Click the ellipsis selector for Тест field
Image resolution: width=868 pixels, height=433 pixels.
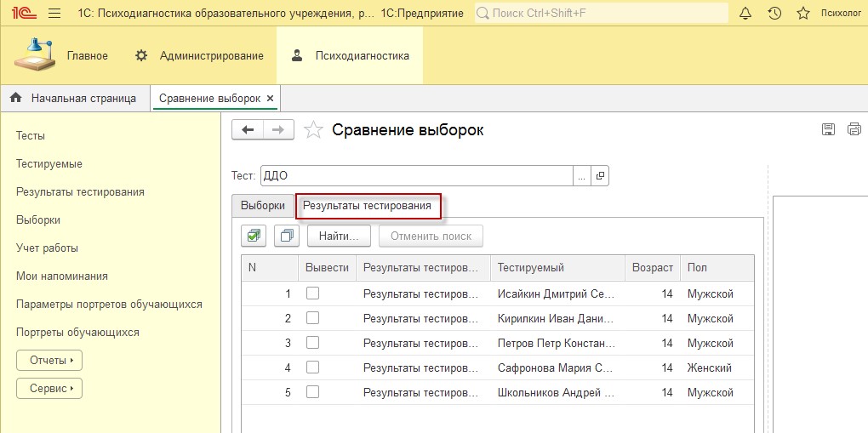tap(582, 176)
